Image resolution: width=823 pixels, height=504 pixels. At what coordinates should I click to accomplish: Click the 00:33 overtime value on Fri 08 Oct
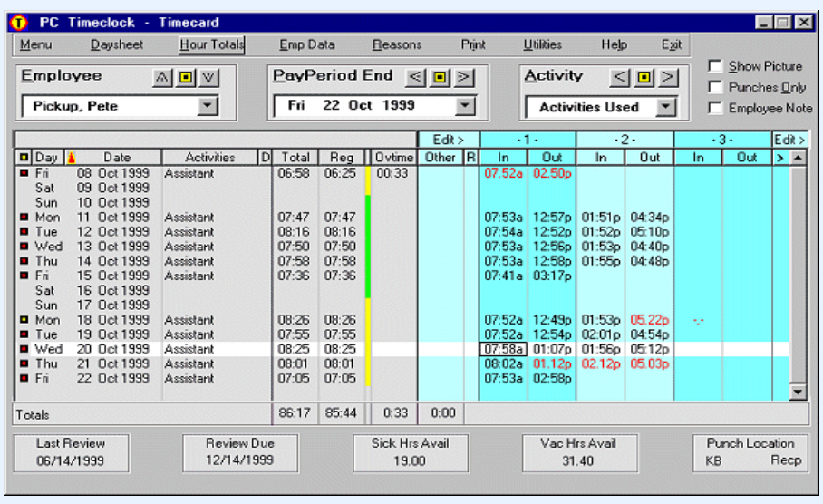[392, 173]
